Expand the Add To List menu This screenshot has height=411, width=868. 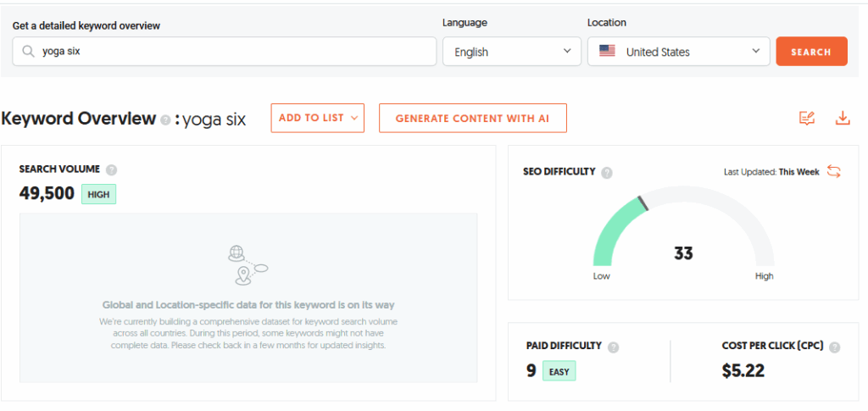point(318,118)
